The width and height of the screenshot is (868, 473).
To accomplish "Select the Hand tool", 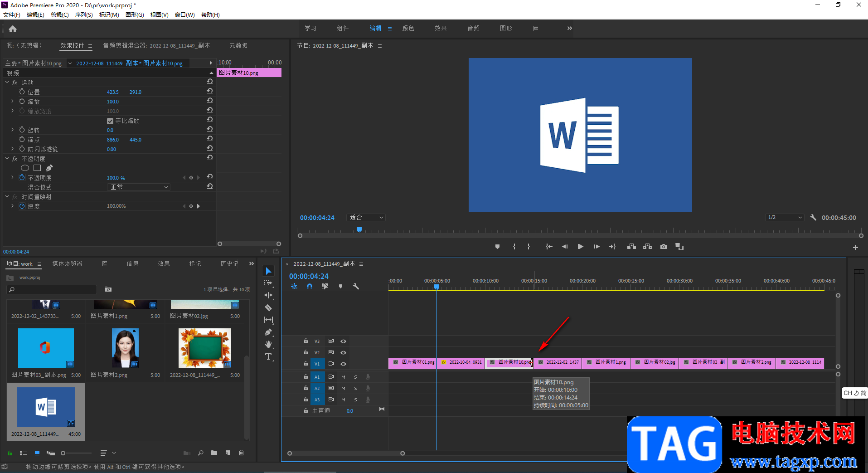I will pos(268,344).
